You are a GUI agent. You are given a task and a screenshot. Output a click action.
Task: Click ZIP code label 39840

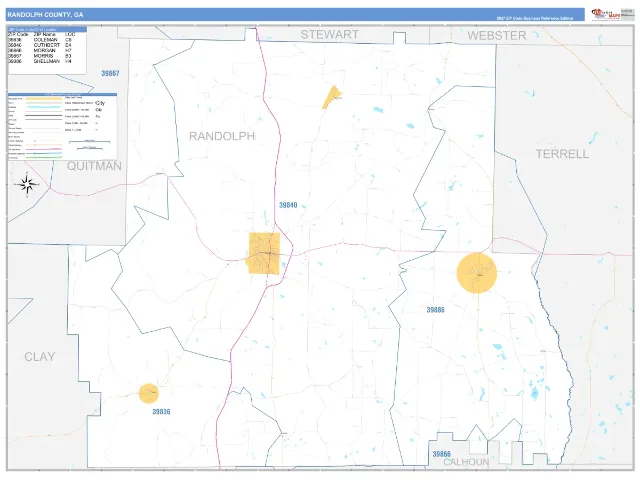pos(288,205)
